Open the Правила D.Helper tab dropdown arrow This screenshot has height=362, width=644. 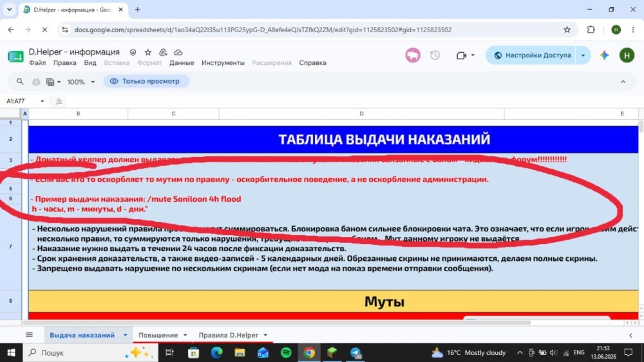tap(265, 336)
